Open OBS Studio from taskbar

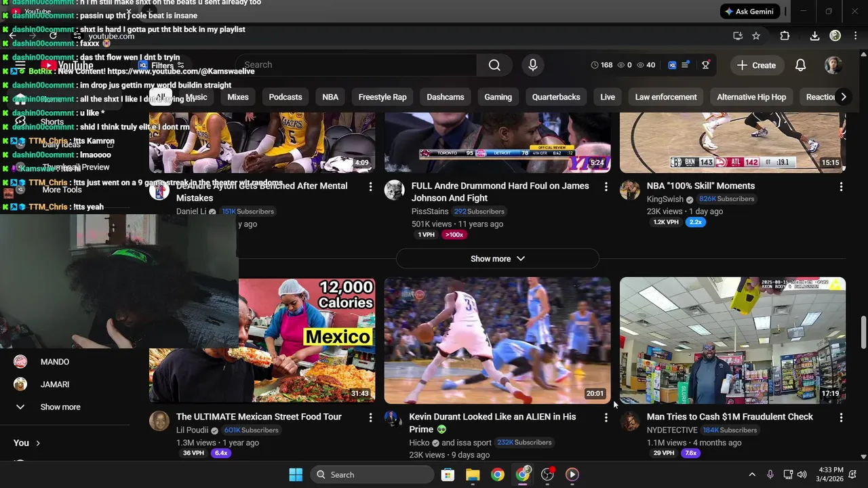point(547,474)
